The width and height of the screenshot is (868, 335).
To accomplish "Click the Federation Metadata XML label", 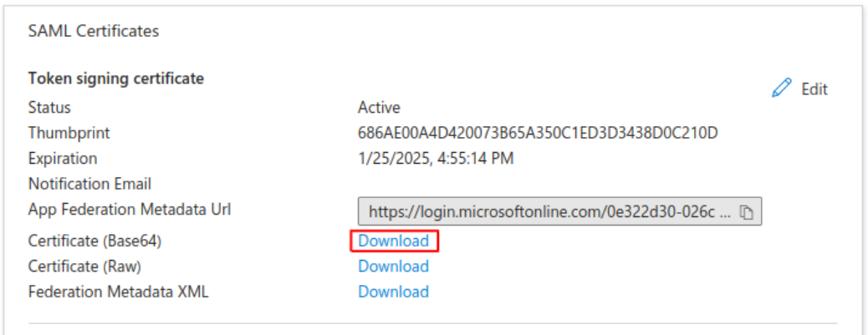I will tap(119, 292).
